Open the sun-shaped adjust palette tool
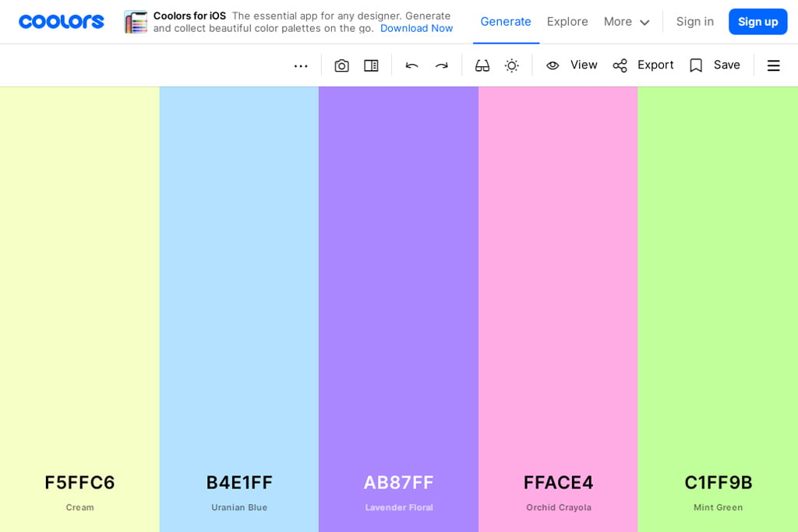 point(512,65)
